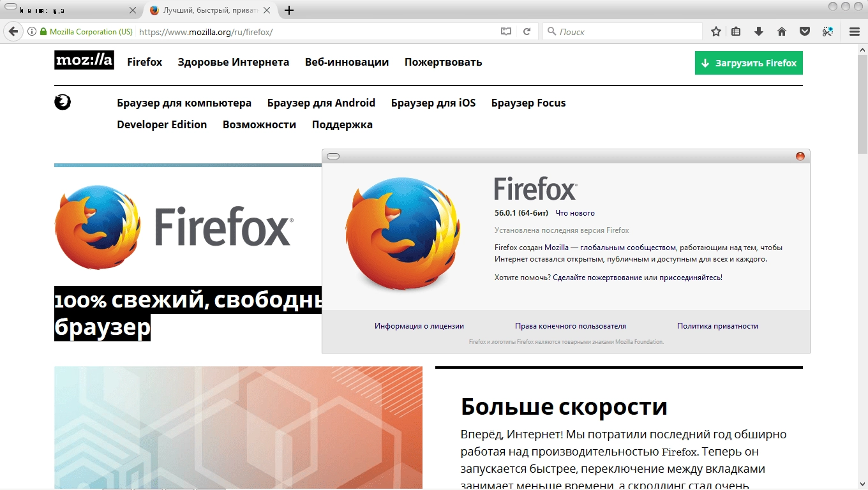Go back with the browser back arrow
The height and width of the screenshot is (490, 868).
coord(13,31)
